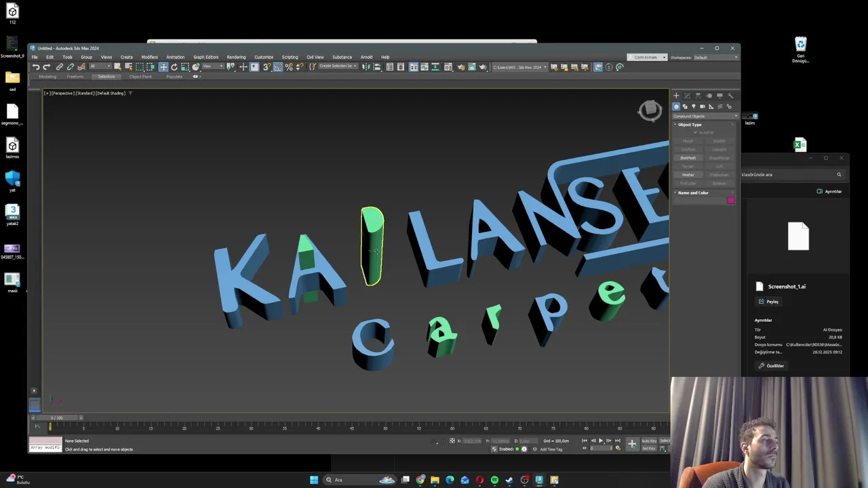
Task: Open the Select by Name dialog icon
Action: click(129, 66)
